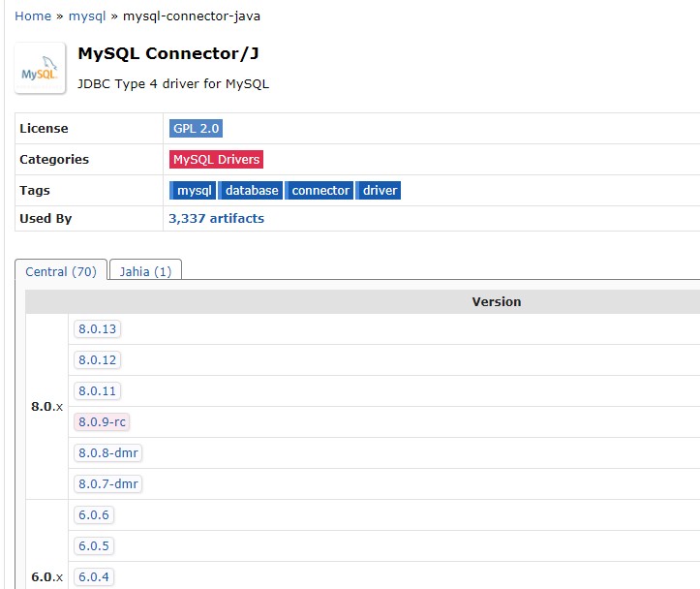Click the License row label
Screen dimensions: 700x589
tap(44, 128)
